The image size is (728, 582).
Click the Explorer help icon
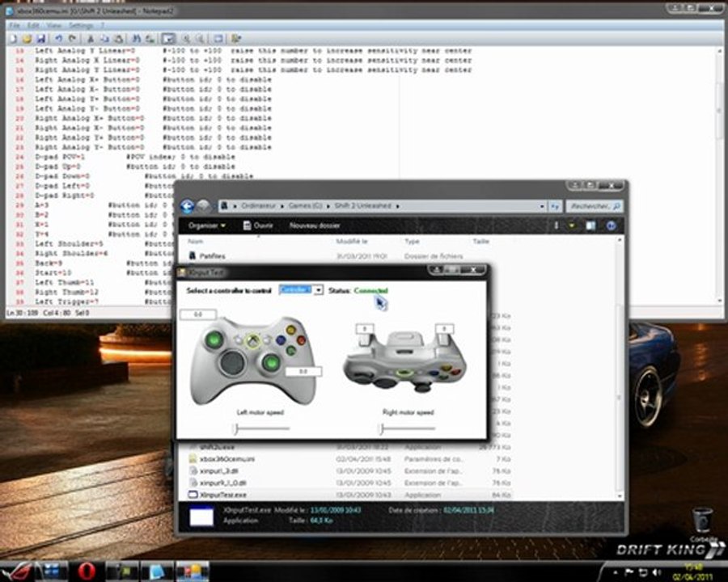tap(611, 226)
